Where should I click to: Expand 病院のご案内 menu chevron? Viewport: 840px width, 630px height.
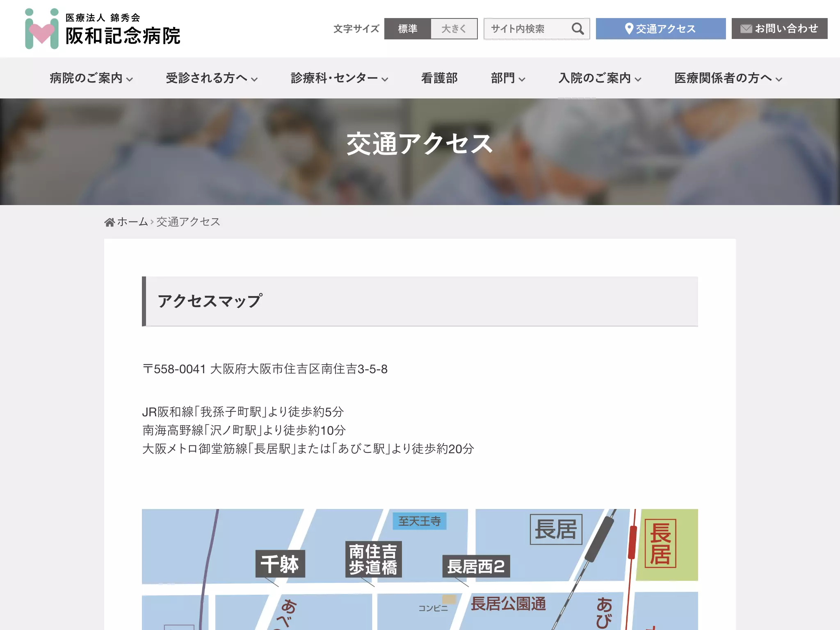(130, 79)
